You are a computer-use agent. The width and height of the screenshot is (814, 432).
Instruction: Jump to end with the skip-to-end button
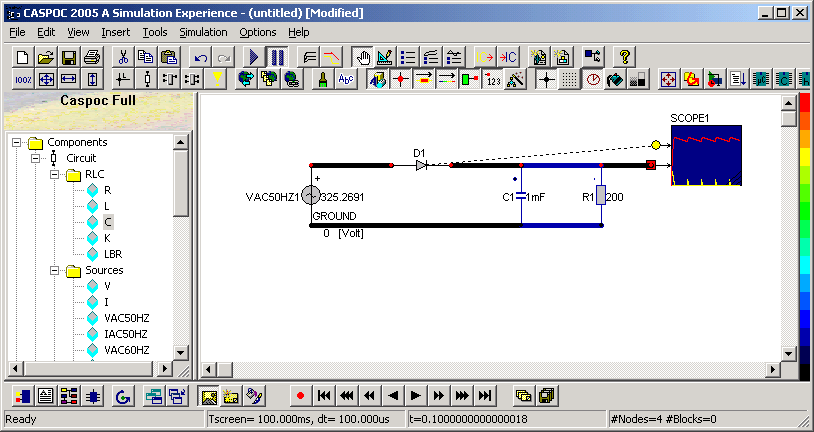point(484,396)
